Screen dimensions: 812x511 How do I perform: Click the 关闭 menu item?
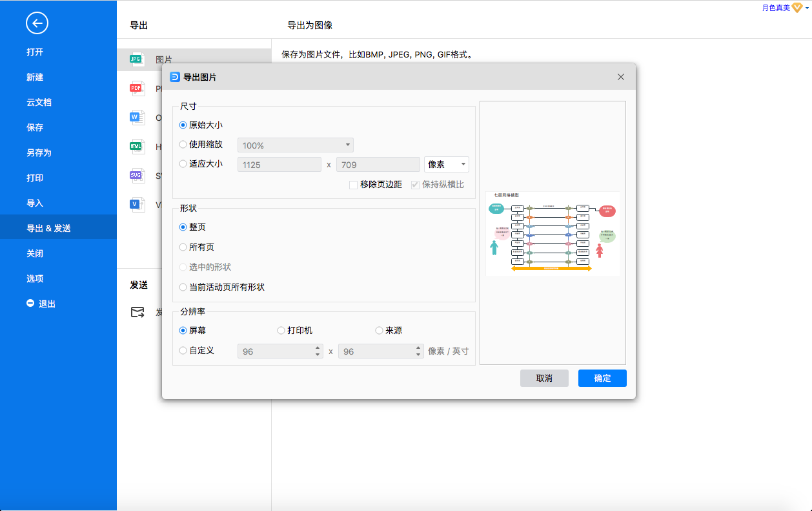(x=35, y=253)
